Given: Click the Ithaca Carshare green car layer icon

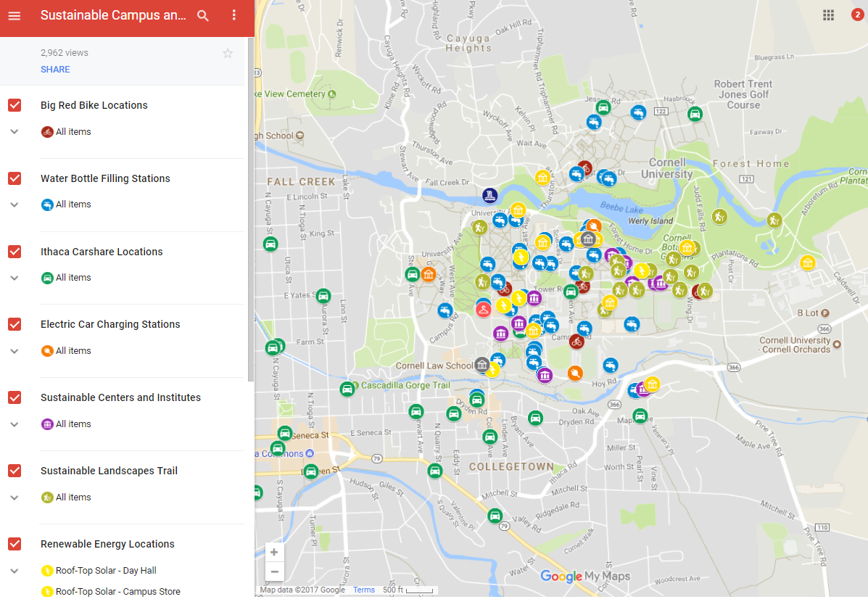Looking at the screenshot, I should [47, 278].
